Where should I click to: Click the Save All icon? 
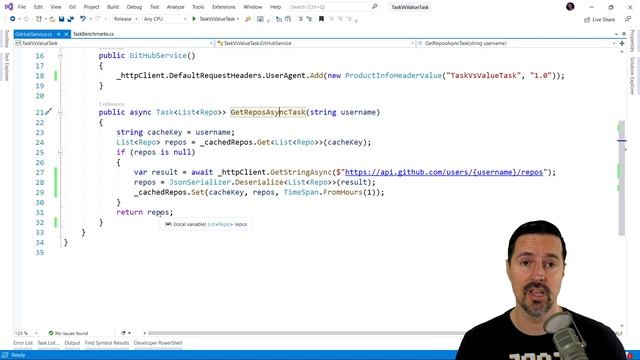coord(71,19)
